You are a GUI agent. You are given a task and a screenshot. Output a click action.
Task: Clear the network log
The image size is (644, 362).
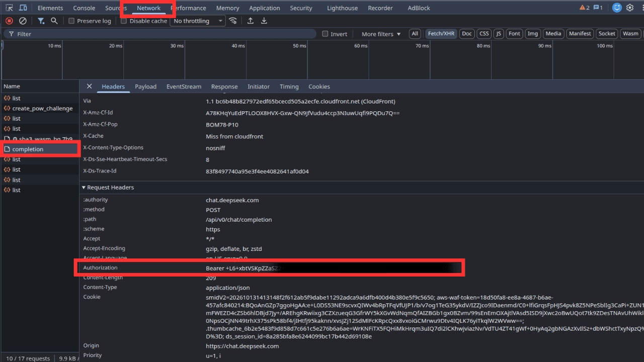coord(23,21)
